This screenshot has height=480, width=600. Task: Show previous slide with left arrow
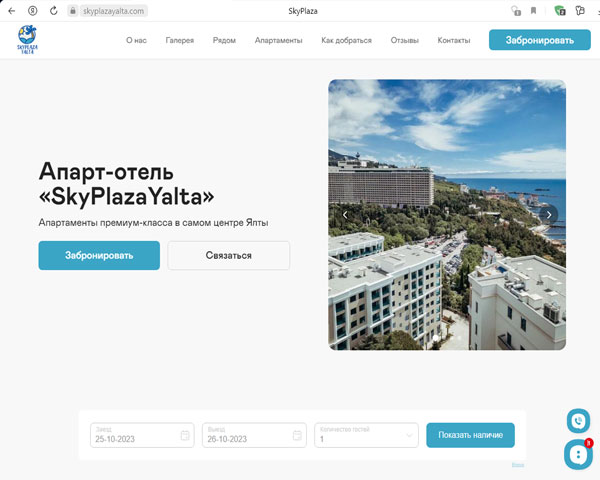click(x=345, y=215)
